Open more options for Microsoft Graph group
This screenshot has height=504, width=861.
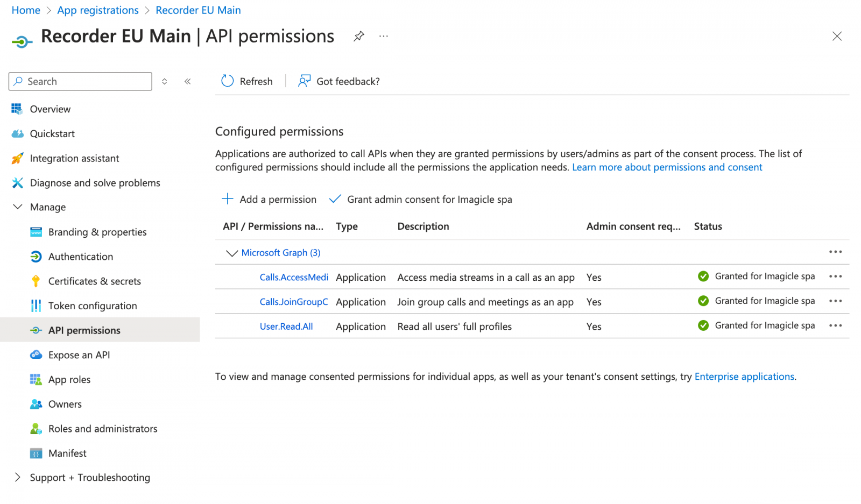pos(835,252)
